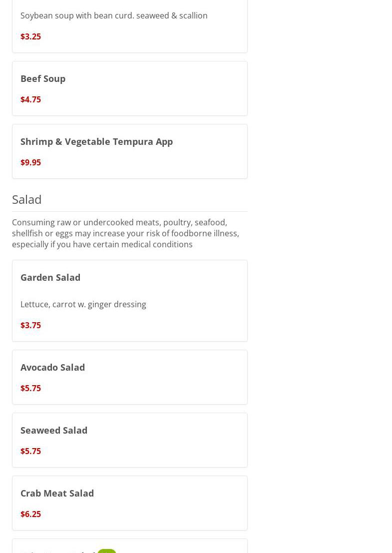Click the $5.75 price under Seaweed Salad
392x553 pixels.
pyautogui.click(x=30, y=451)
